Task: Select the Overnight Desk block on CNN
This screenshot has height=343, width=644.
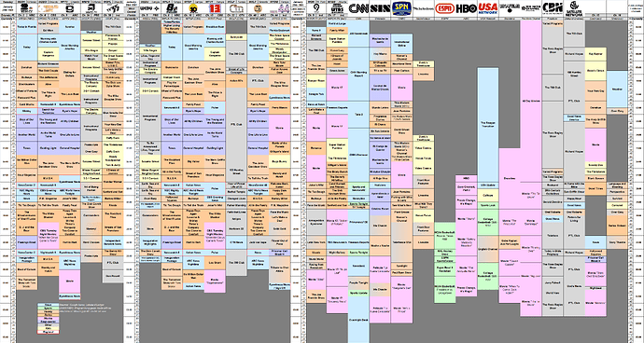Action: (x=358, y=319)
